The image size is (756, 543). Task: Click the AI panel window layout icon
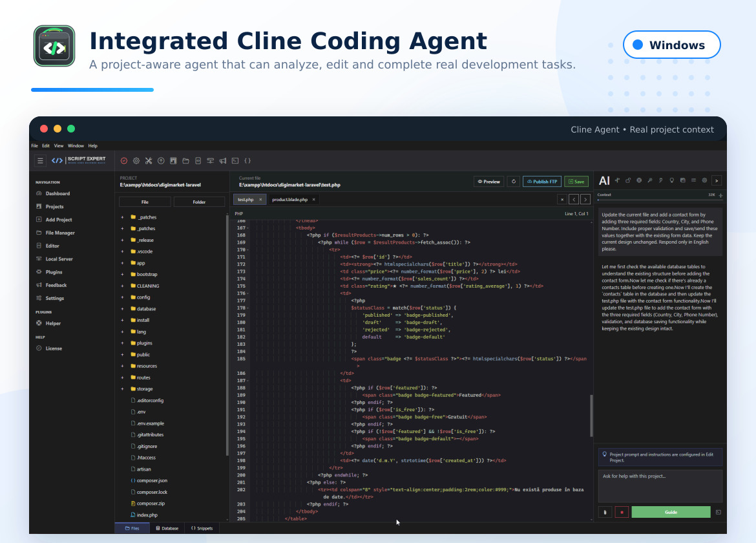click(x=683, y=180)
